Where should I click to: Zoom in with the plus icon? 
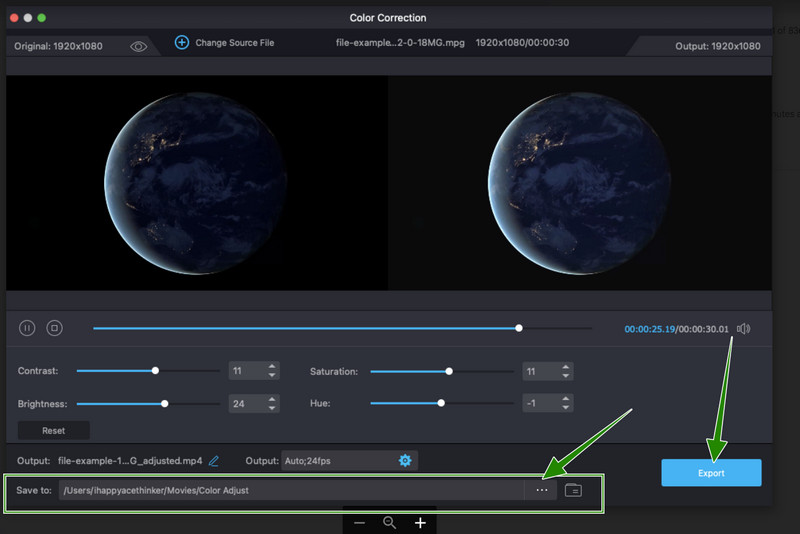point(421,522)
